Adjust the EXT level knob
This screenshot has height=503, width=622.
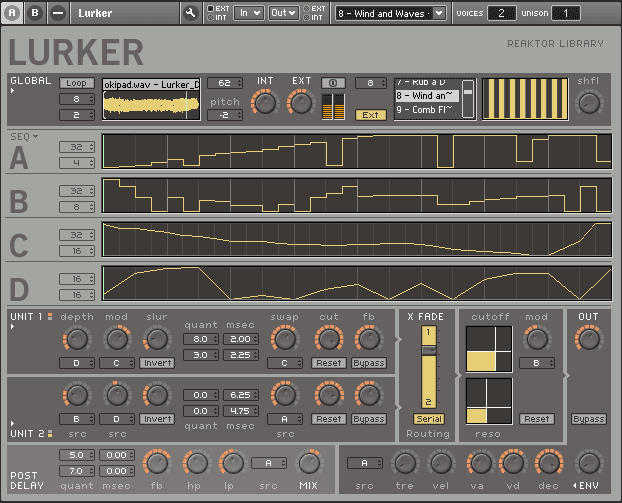coord(301,103)
